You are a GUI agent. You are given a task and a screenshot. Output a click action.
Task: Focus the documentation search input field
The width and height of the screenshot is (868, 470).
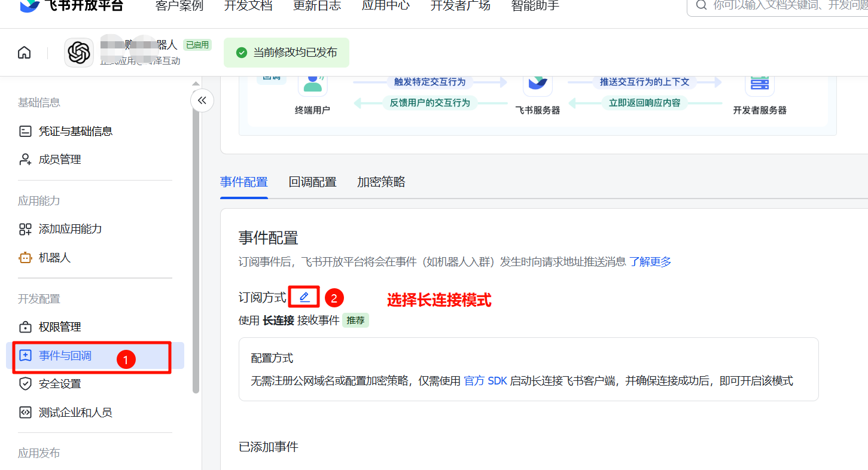click(778, 6)
